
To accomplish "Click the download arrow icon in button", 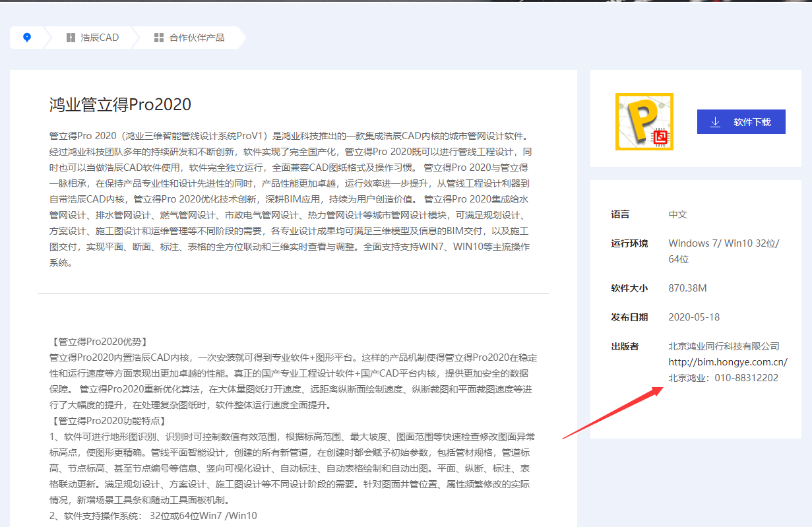I will click(x=715, y=122).
